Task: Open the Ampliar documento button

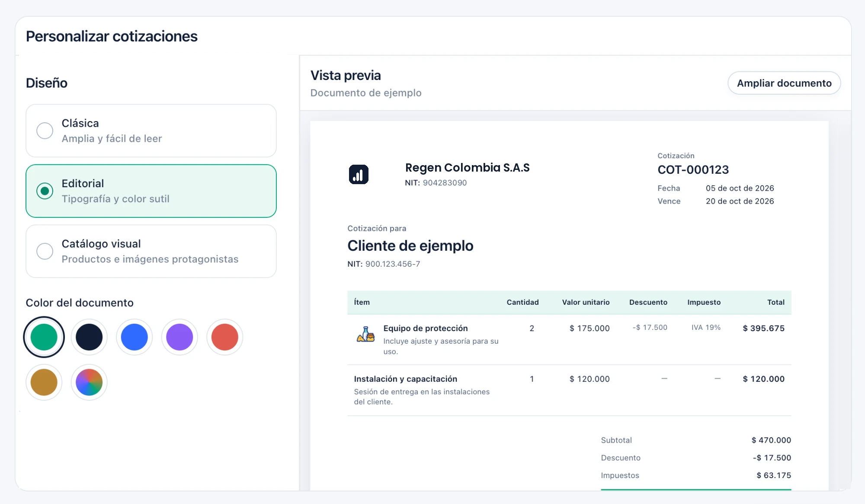Action: [784, 83]
